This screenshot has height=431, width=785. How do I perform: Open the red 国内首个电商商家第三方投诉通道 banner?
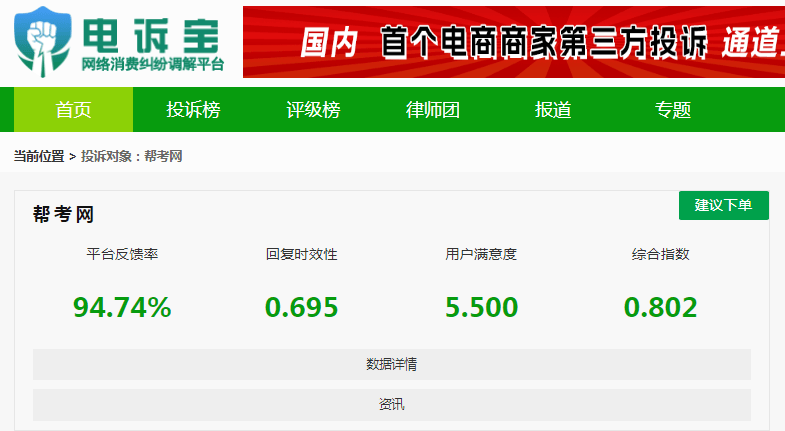click(x=514, y=42)
